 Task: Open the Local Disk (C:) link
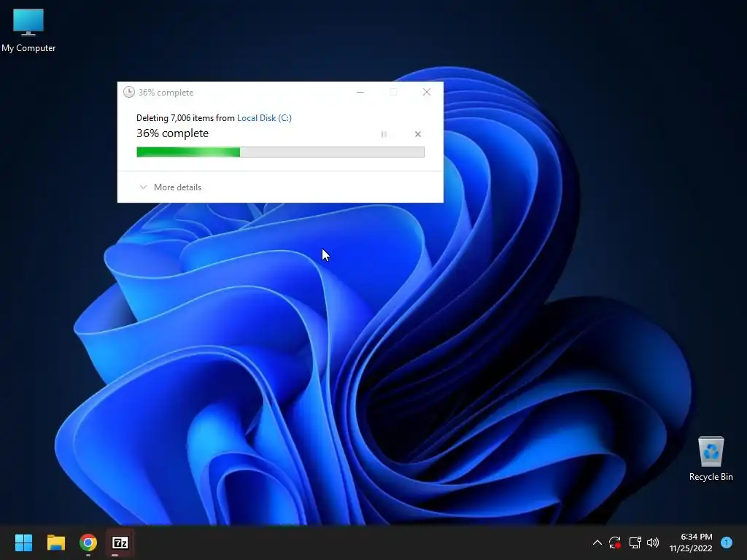[x=264, y=118]
